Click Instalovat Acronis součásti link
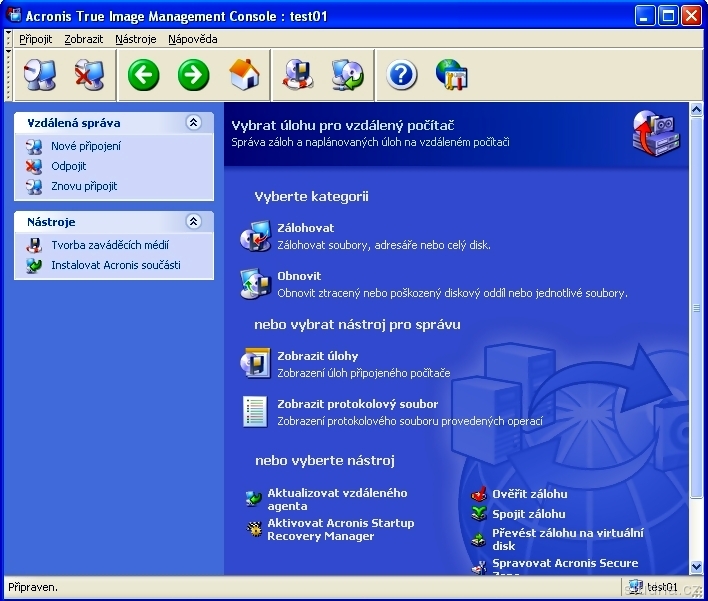This screenshot has height=601, width=708. pyautogui.click(x=116, y=265)
